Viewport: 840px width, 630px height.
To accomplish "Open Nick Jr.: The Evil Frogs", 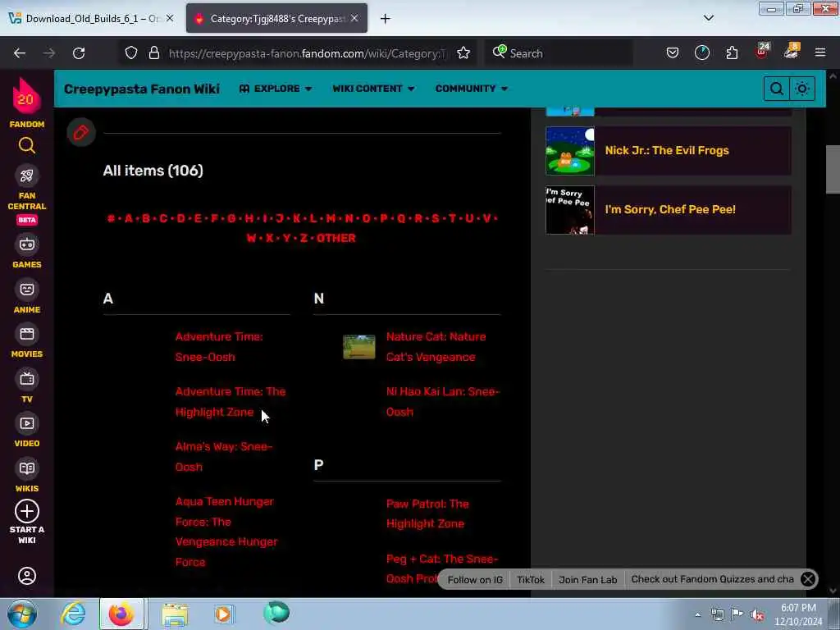I will (x=667, y=151).
